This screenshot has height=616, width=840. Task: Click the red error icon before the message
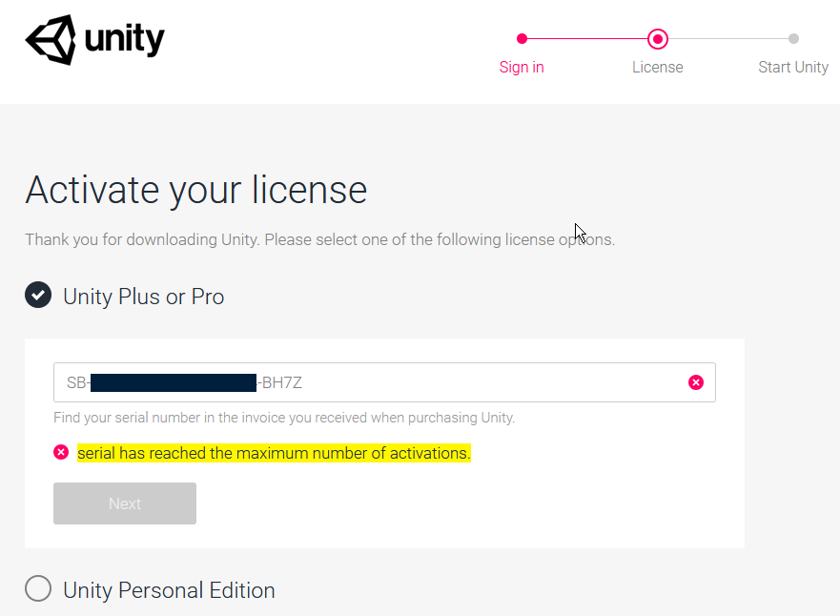click(x=61, y=452)
